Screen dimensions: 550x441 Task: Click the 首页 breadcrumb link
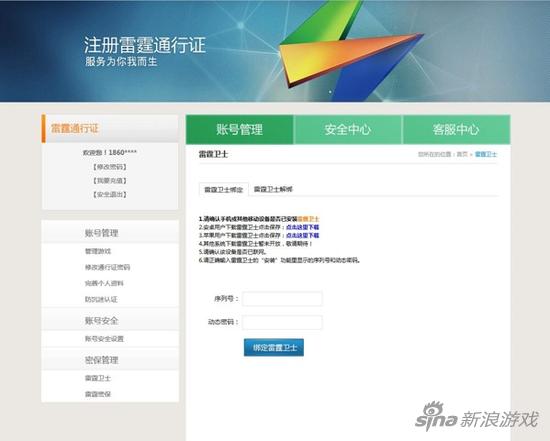click(x=462, y=154)
